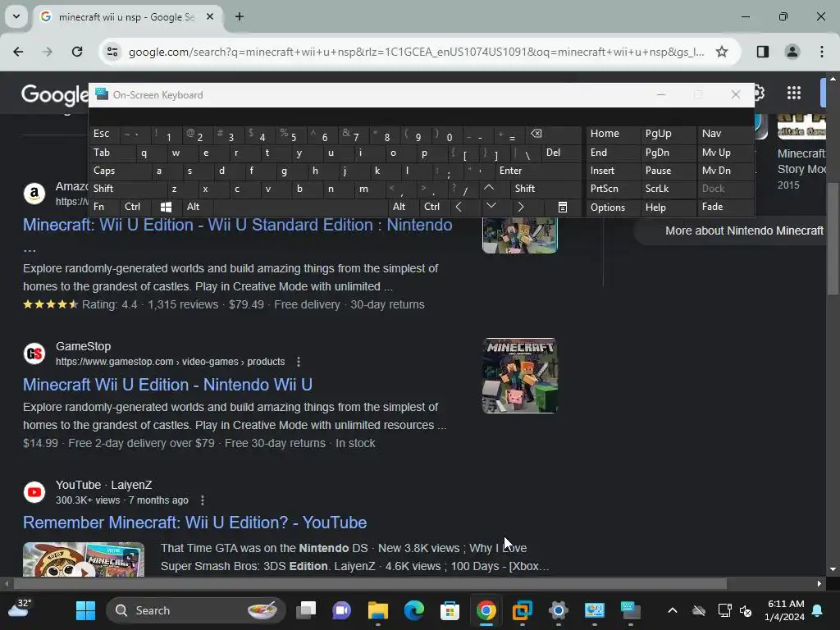Click the address bar URL
Image resolution: width=840 pixels, height=630 pixels.
(x=416, y=52)
